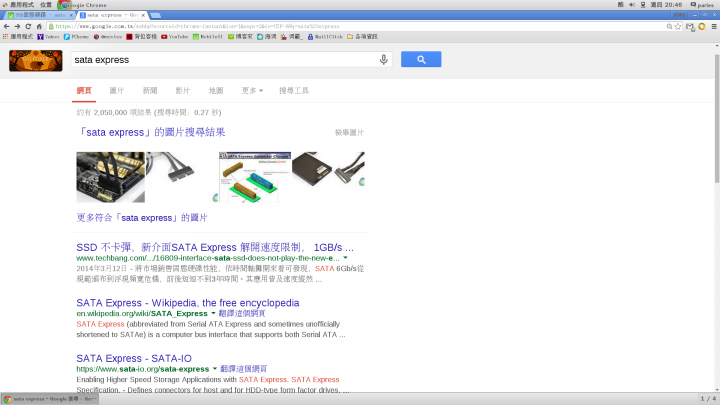Click the page vertical scrollbar thumb
720x405 pixels.
717,118
